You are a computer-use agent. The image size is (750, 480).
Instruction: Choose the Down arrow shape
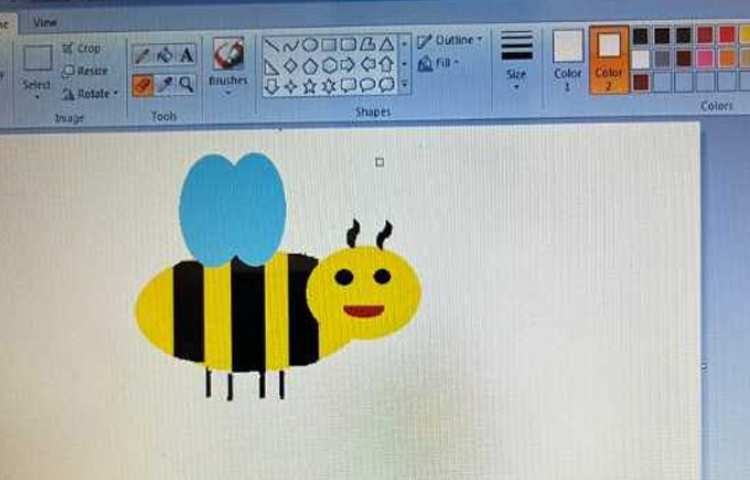point(272,87)
